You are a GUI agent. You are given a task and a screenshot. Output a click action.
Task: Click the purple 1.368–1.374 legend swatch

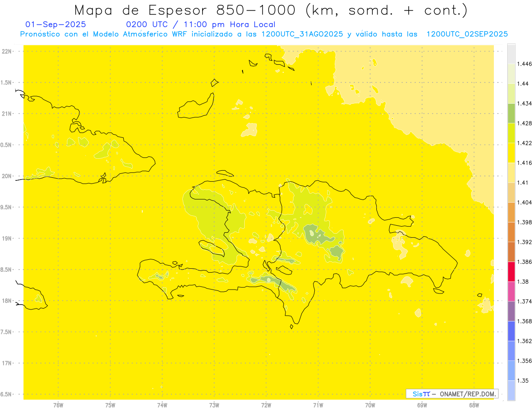coord(511,311)
